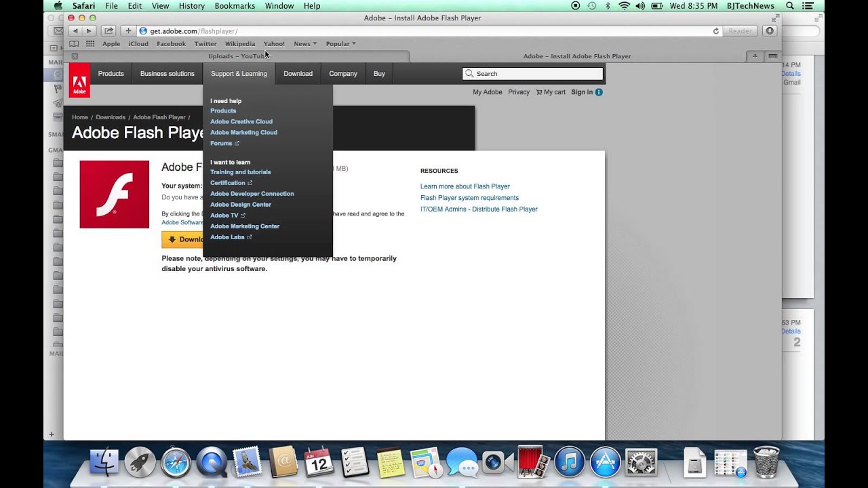Image resolution: width=868 pixels, height=488 pixels.
Task: Switch to Uploads – YouTube tab
Action: coord(238,56)
